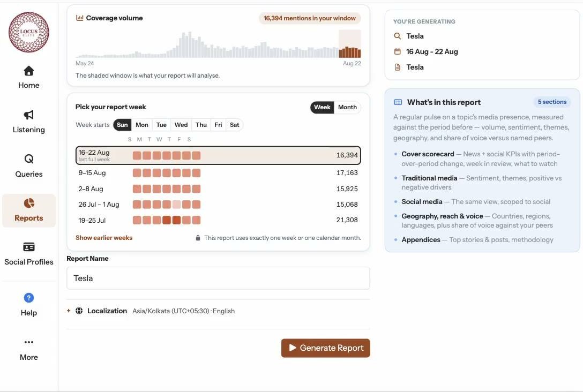Open the Queries magnifier icon
This screenshot has width=583, height=392.
(x=28, y=159)
